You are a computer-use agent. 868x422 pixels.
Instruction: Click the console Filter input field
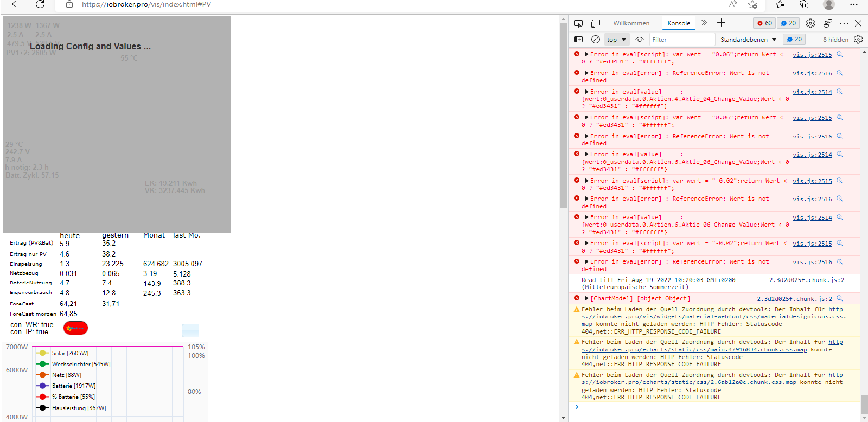[682, 40]
